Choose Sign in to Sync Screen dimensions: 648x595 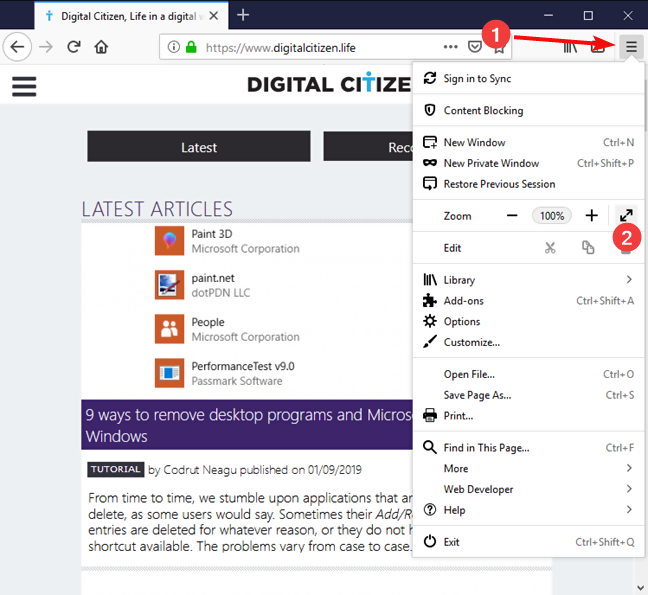(x=529, y=79)
